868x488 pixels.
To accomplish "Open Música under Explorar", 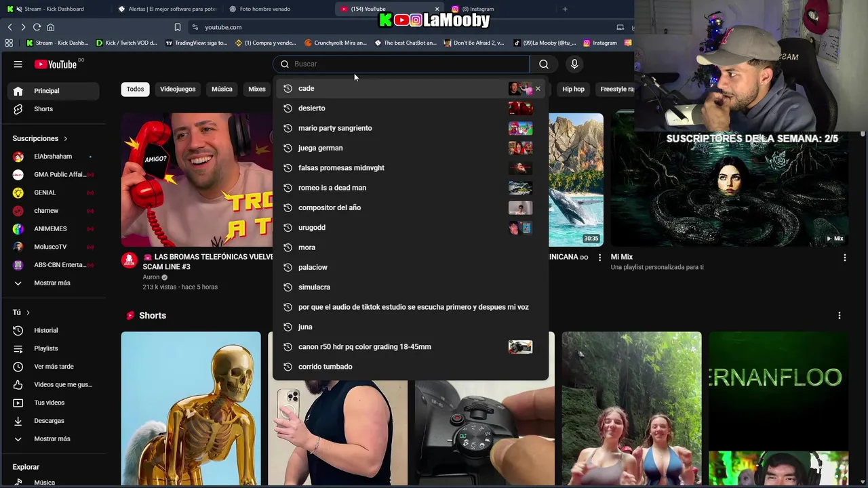I will [x=54, y=482].
